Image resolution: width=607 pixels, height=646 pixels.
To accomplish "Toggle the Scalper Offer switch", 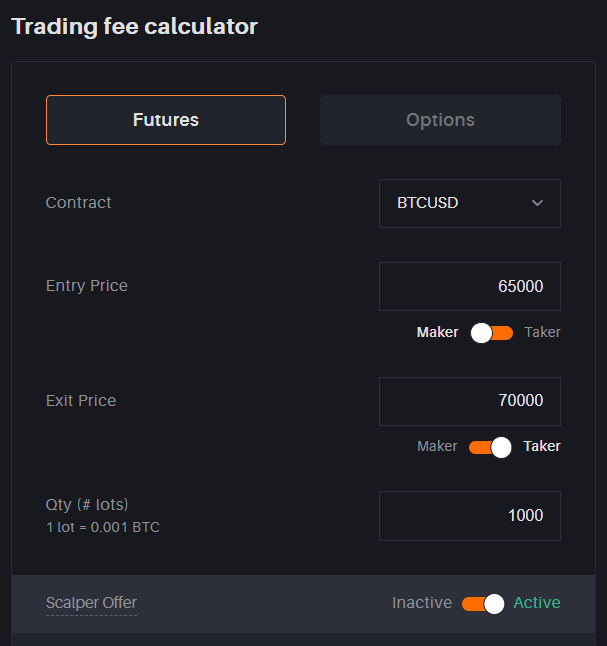I will [x=483, y=603].
